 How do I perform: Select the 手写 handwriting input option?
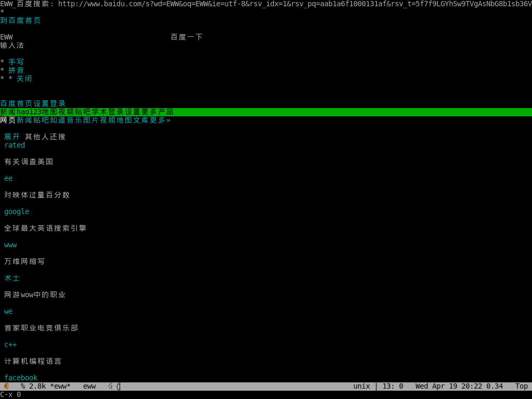tap(16, 62)
